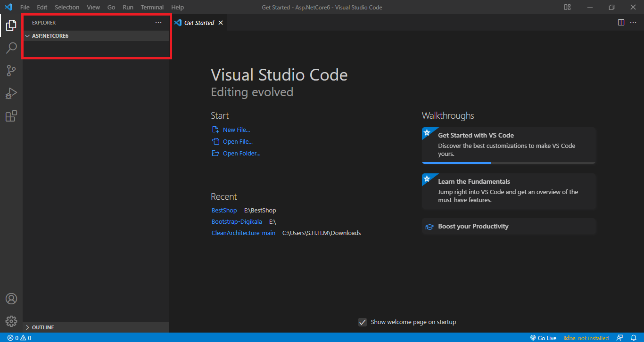Viewport: 644px width, 342px height.
Task: Open recent project Bootstrap-Digikala
Action: [x=237, y=222]
